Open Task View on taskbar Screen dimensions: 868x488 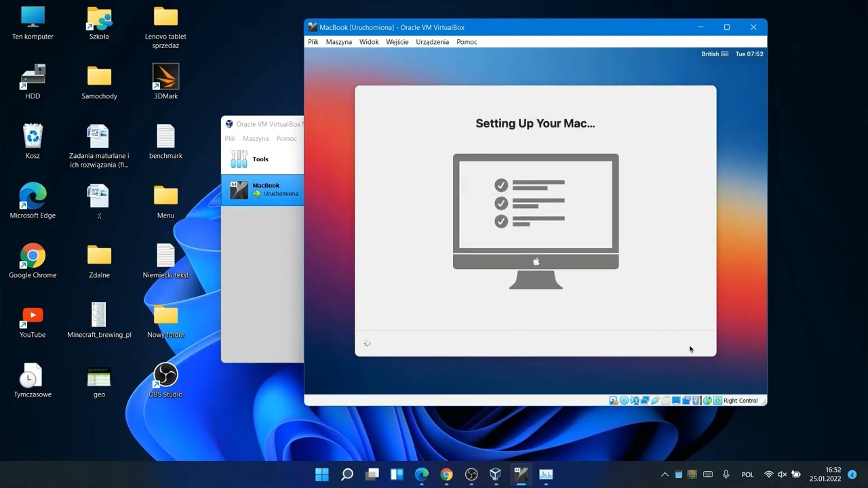tap(372, 474)
